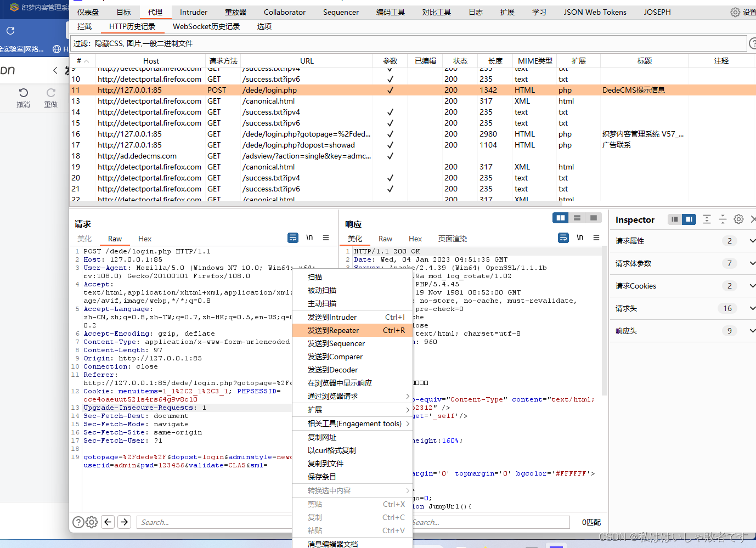Select combined tabbed layout icon
The image size is (756, 548).
point(594,218)
